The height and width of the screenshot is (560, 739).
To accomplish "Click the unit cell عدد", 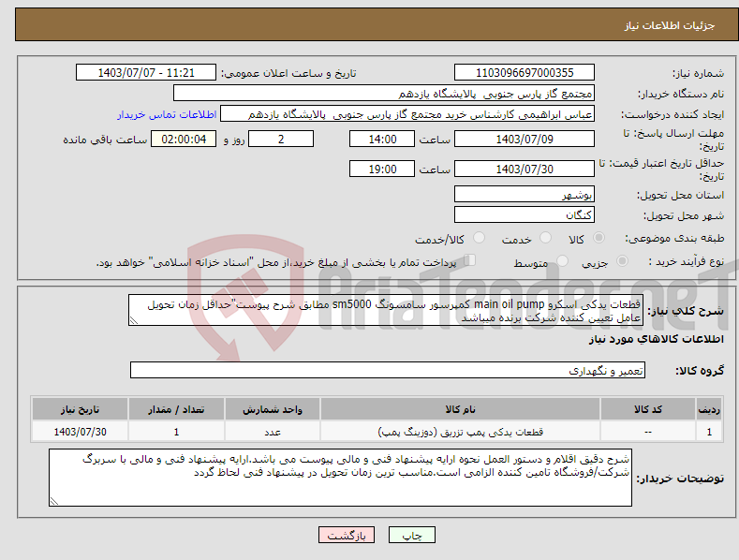I will point(273,432).
